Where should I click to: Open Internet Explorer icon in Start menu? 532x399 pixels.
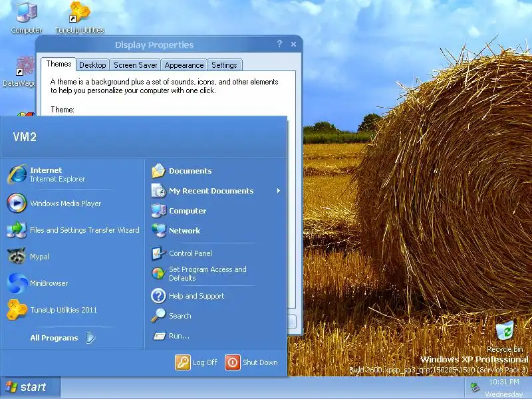(x=17, y=174)
